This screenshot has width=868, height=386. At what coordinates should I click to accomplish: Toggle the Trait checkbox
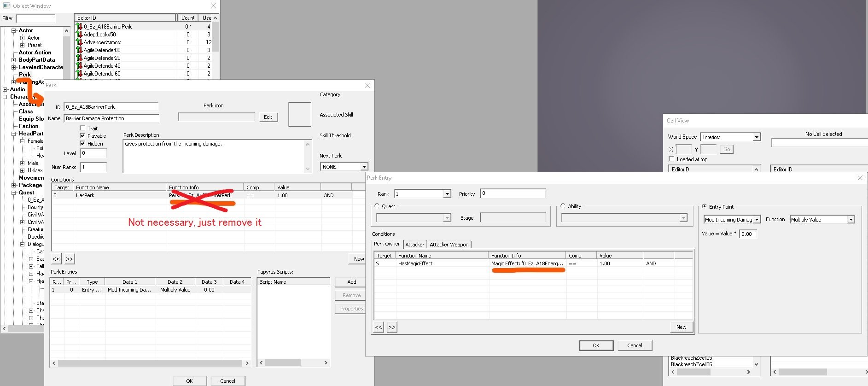coord(82,129)
